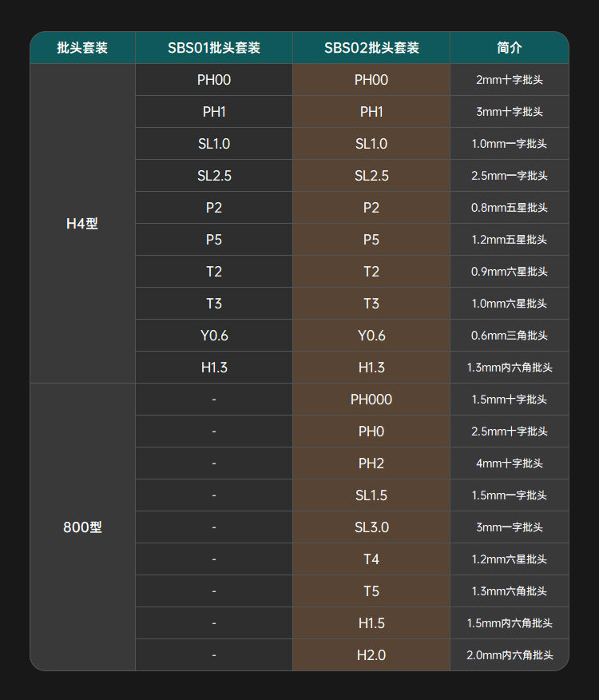Viewport: 599px width, 700px height.
Task: Click T3 in the SBS01 column
Action: [214, 304]
